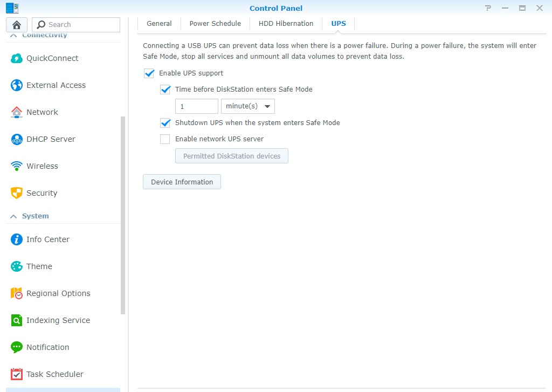
Task: Click the Device Information button
Action: tap(182, 182)
